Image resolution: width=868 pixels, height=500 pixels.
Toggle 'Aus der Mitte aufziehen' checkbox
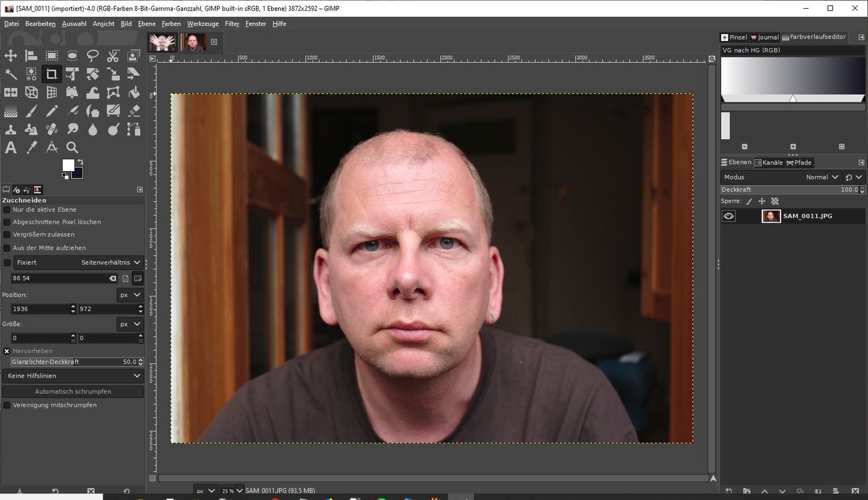[7, 248]
